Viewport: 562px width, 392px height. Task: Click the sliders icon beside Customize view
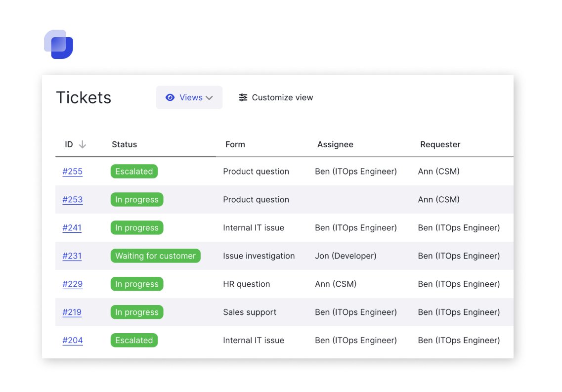click(243, 97)
